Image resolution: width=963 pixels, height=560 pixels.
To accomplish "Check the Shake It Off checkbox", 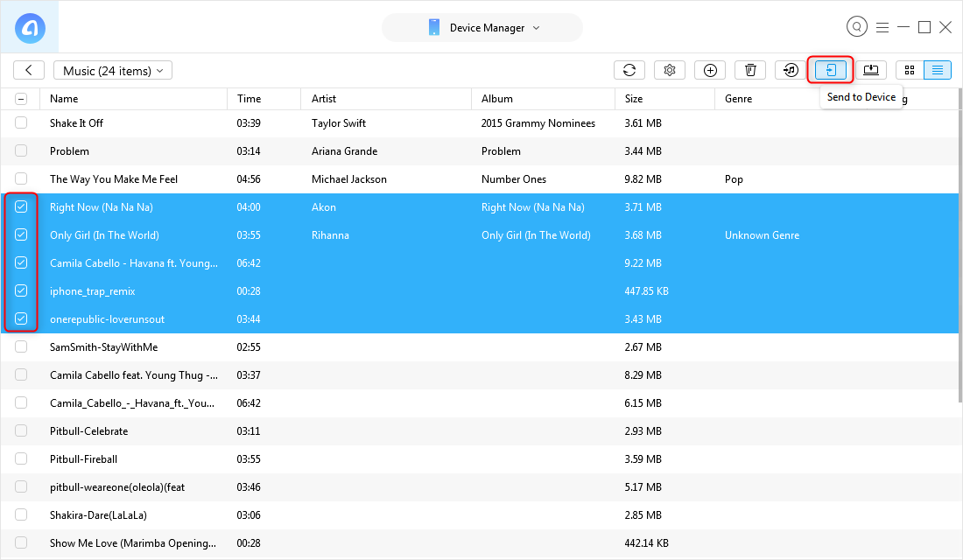I will [x=21, y=123].
